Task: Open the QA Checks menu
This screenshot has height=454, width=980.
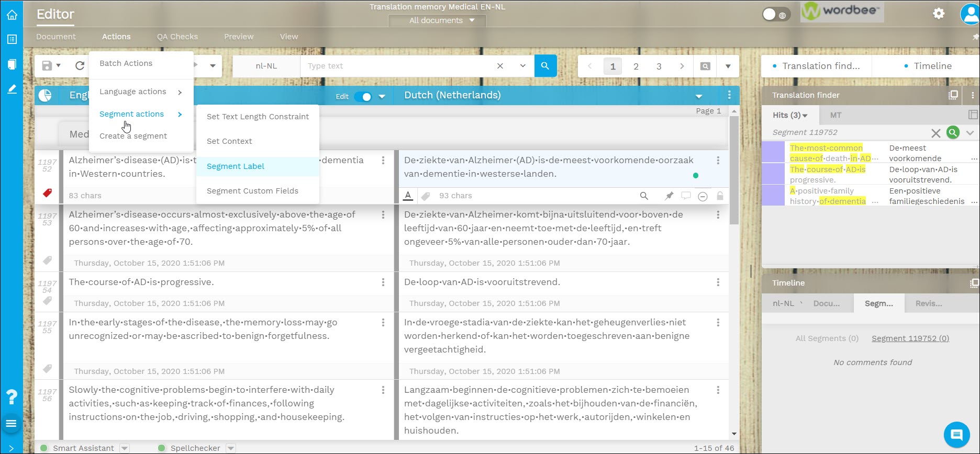Action: [x=177, y=37]
